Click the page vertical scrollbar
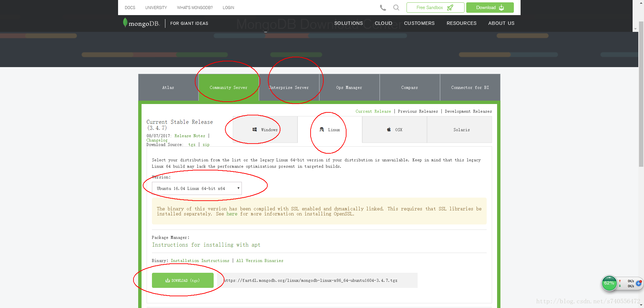 641,94
